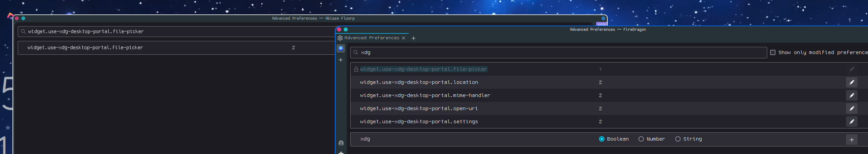The height and width of the screenshot is (154, 868).
Task: Click value 2 in the Floorp file-picker row
Action: [x=293, y=48]
